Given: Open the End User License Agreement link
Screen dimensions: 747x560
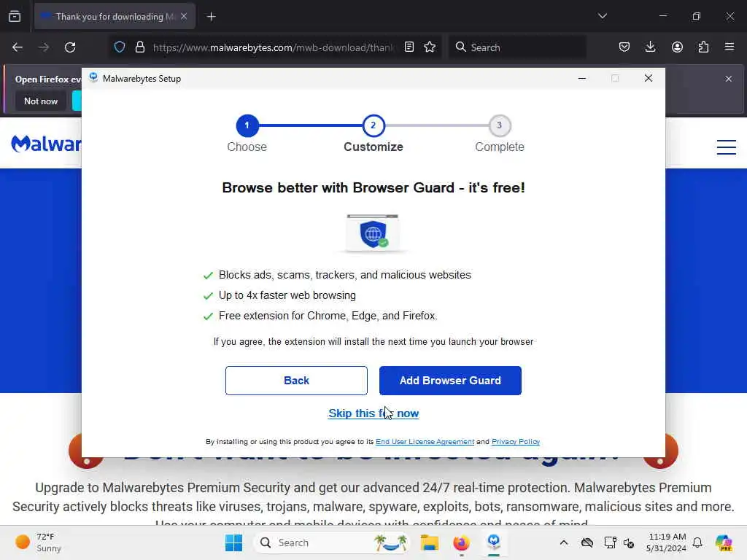Looking at the screenshot, I should (425, 442).
